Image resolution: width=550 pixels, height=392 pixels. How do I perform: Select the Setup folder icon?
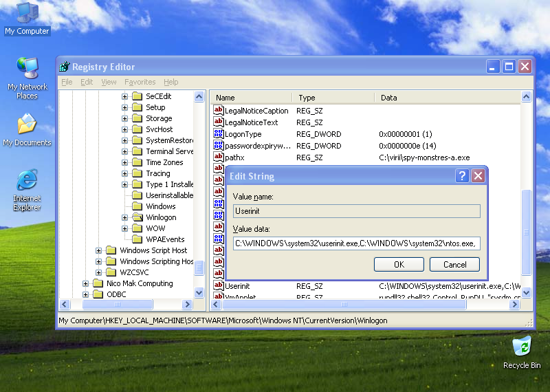coord(137,107)
